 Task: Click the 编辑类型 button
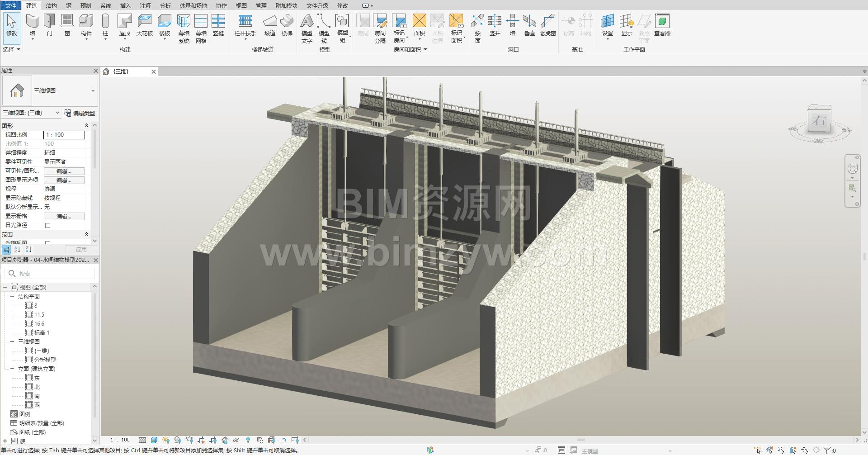pyautogui.click(x=80, y=113)
